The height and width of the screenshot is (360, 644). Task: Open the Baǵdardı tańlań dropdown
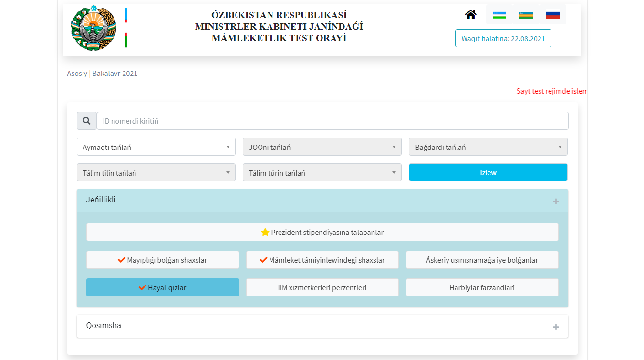point(488,147)
